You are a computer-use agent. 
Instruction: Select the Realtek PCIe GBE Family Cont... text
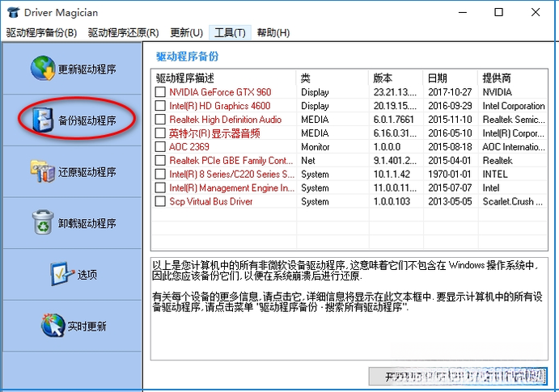[231, 161]
